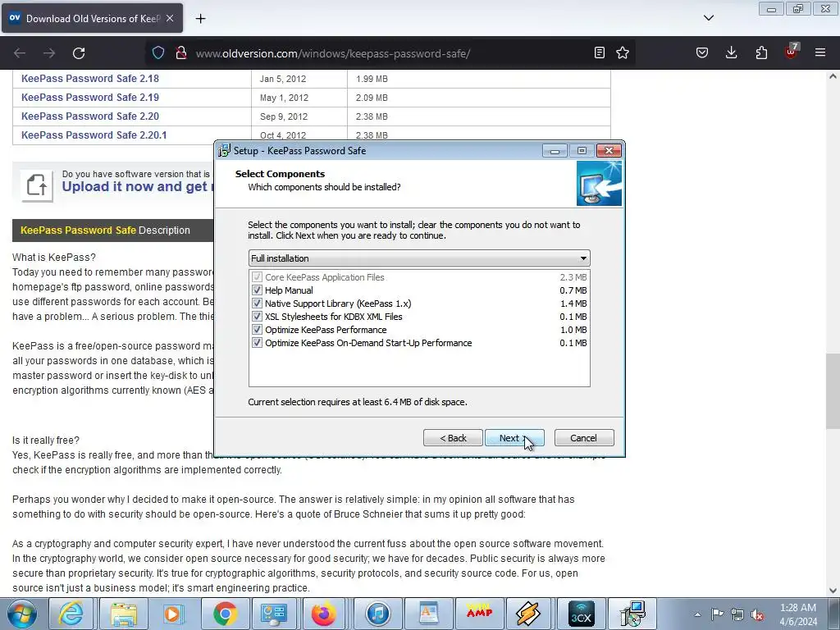Open Windows Media Player taskbar icon
Image resolution: width=840 pixels, height=630 pixels.
click(x=174, y=614)
